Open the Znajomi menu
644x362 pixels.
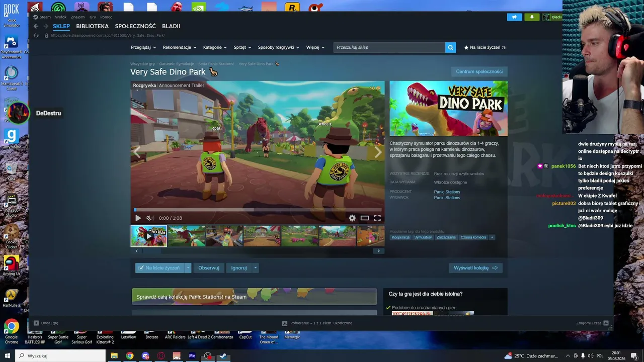[x=78, y=17]
